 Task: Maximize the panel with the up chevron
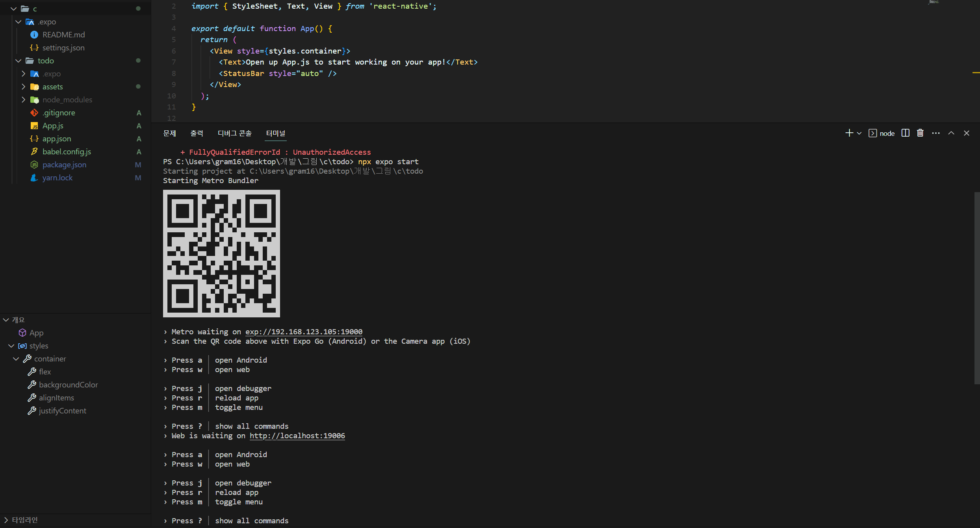[x=951, y=133]
